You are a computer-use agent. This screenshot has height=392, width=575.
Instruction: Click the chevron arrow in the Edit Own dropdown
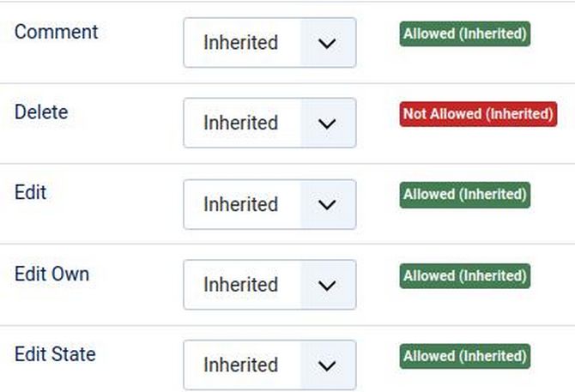pos(327,285)
